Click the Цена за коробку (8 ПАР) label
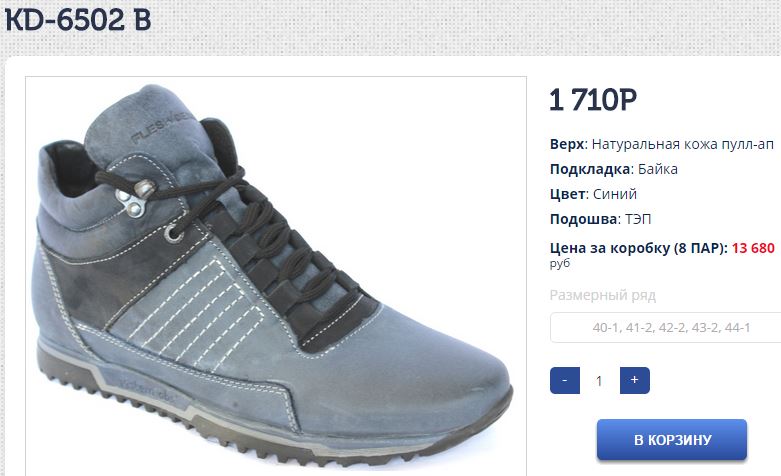 coord(639,248)
